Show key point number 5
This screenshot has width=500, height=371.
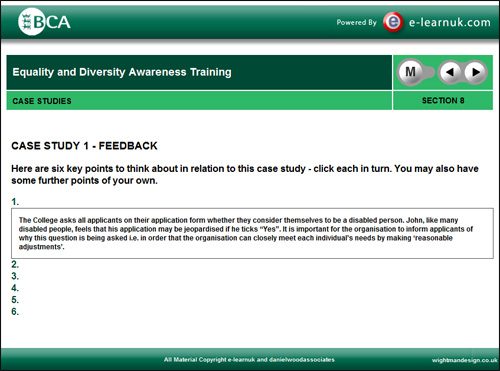coord(15,300)
